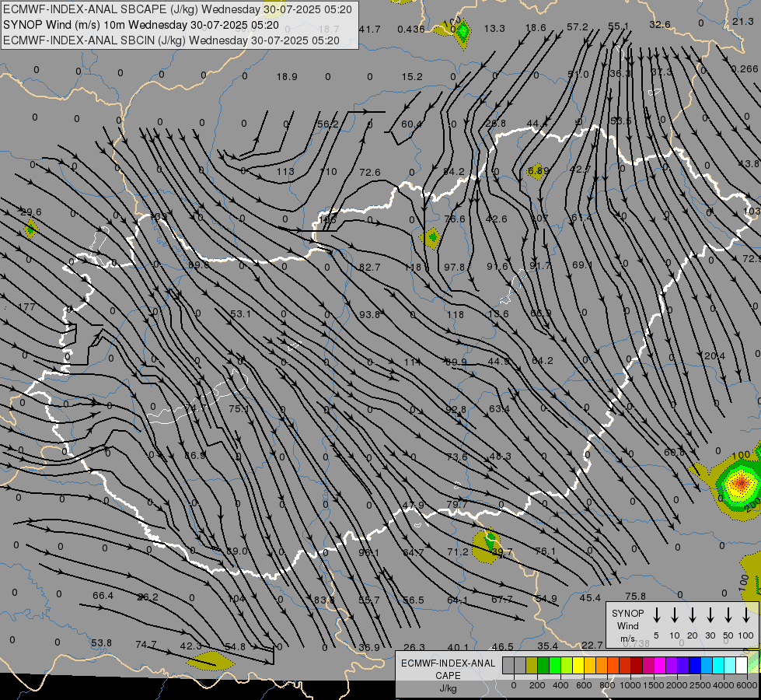Choose the dark red swatch in CAPE legend

(x=637, y=666)
